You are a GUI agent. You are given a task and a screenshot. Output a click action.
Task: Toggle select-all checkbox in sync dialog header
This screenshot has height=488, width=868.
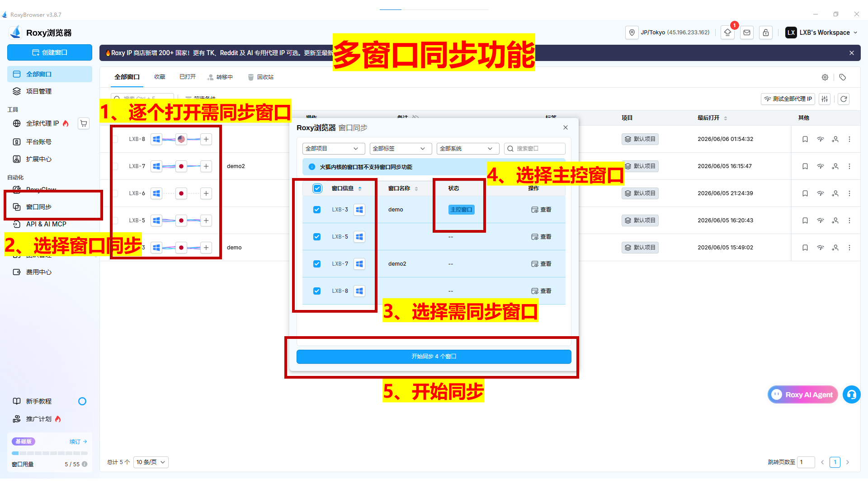[x=317, y=188]
